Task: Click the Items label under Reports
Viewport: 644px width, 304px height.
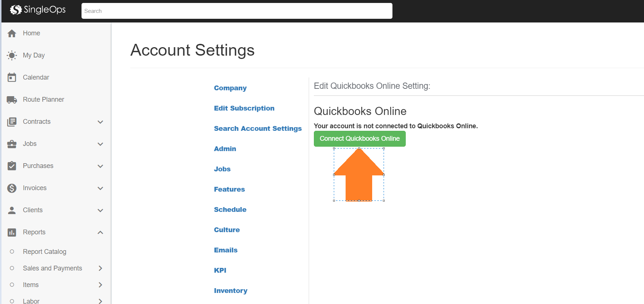Action: click(31, 285)
